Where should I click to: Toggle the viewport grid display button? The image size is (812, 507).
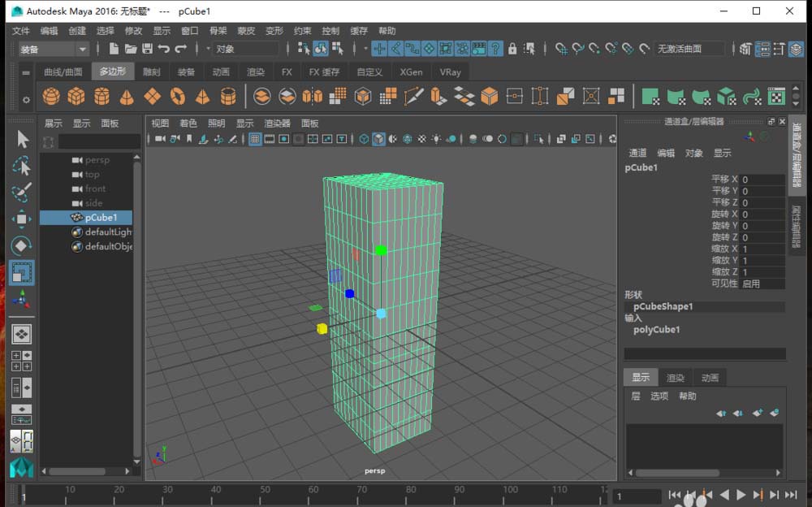pos(255,139)
